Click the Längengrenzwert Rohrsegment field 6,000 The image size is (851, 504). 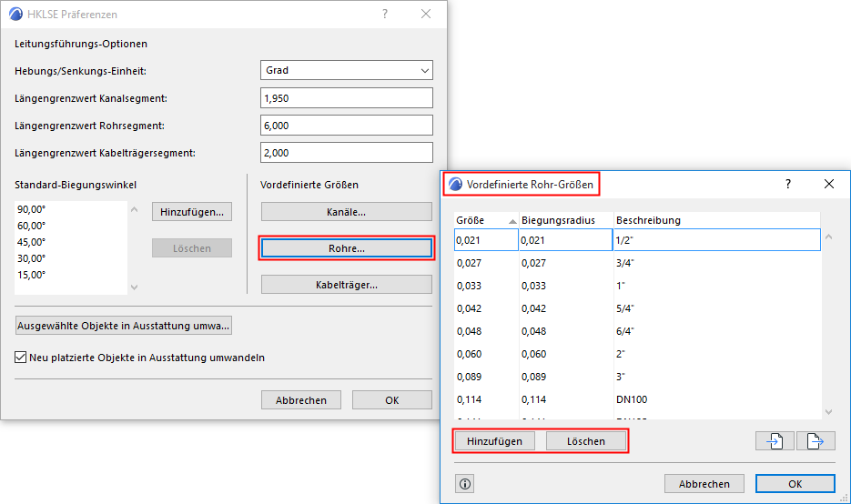click(346, 126)
